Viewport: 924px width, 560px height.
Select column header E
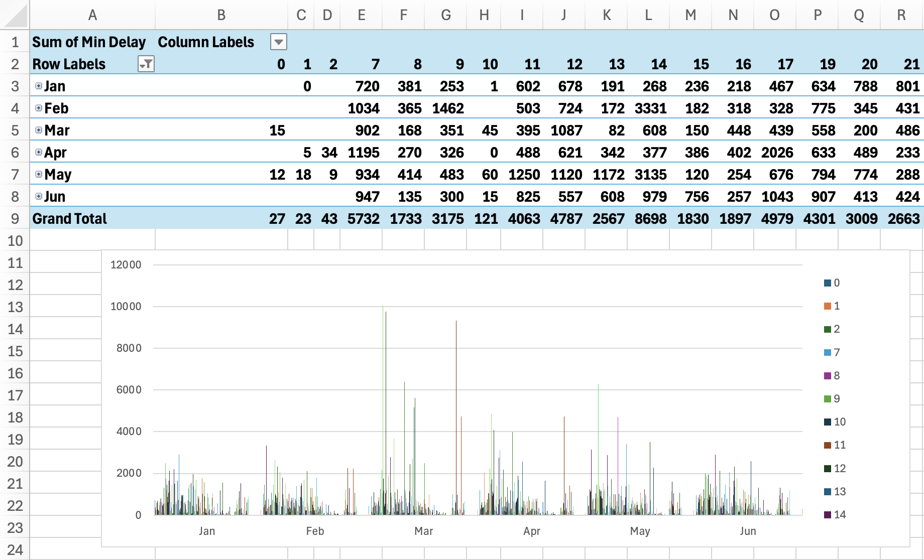tap(361, 15)
